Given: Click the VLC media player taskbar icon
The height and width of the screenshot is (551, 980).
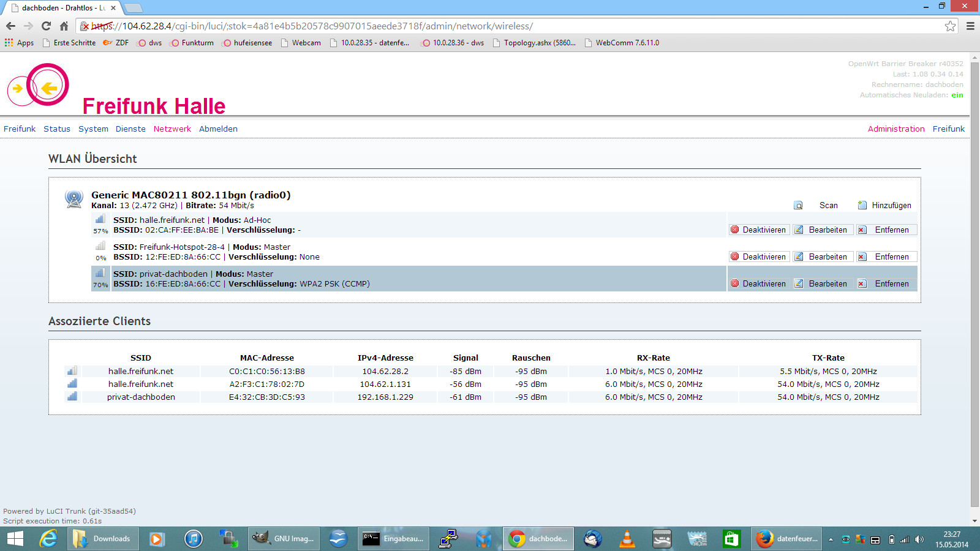Looking at the screenshot, I should point(626,539).
